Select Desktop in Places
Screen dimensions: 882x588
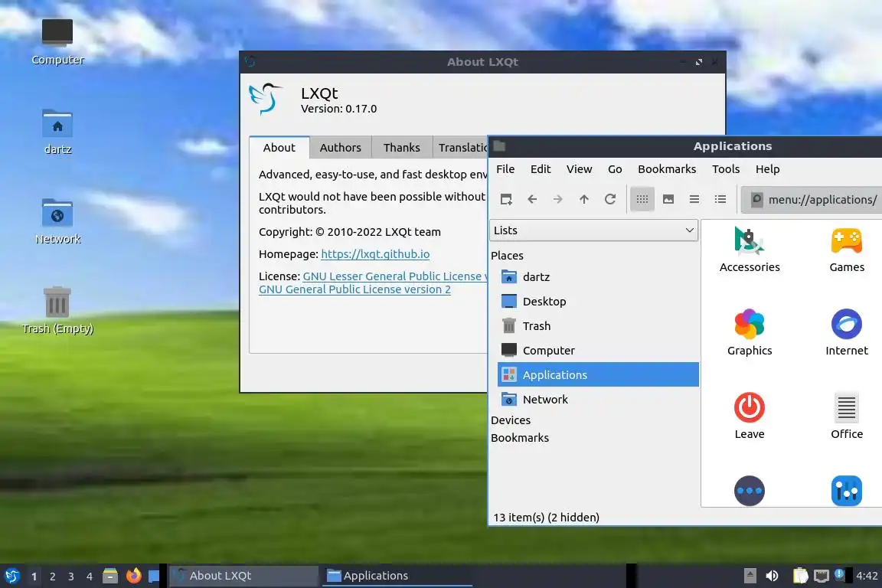[x=598, y=301]
